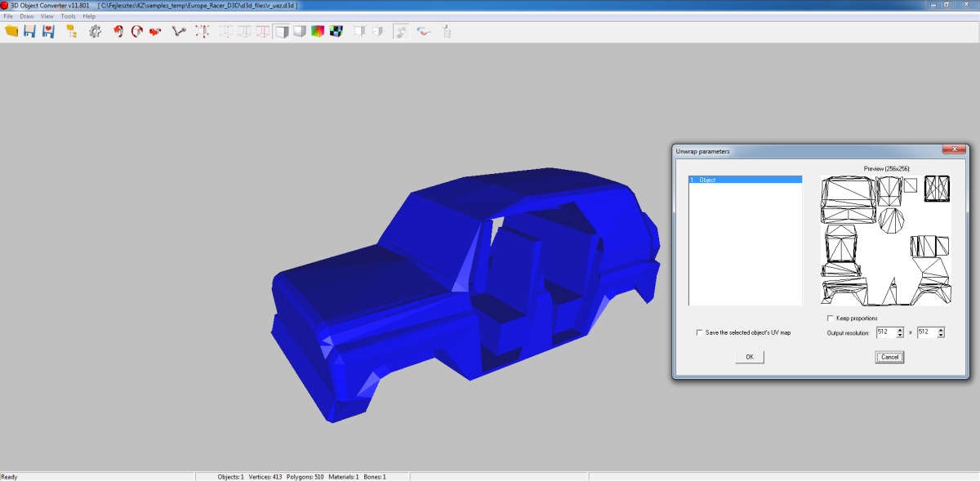Decrease output height with down arrow
The image size is (980, 481).
[x=942, y=335]
